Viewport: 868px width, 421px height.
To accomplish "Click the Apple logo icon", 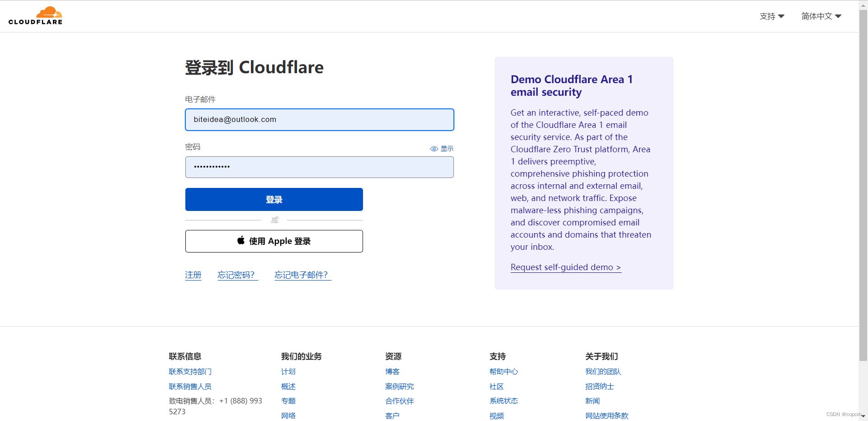I will pos(241,240).
